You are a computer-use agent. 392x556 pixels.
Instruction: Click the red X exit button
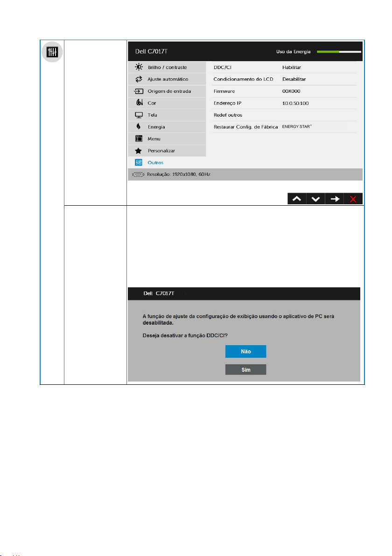coord(353,199)
